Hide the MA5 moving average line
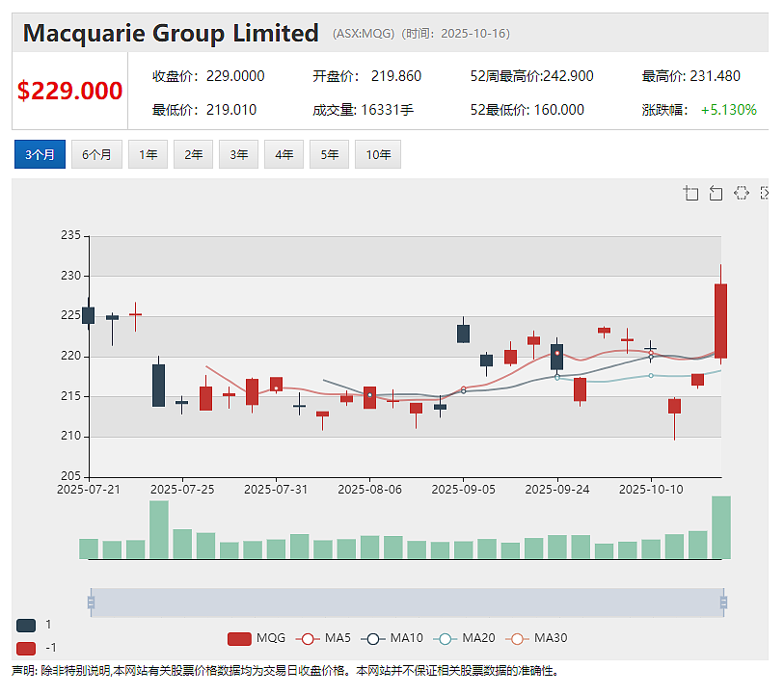 pyautogui.click(x=323, y=638)
